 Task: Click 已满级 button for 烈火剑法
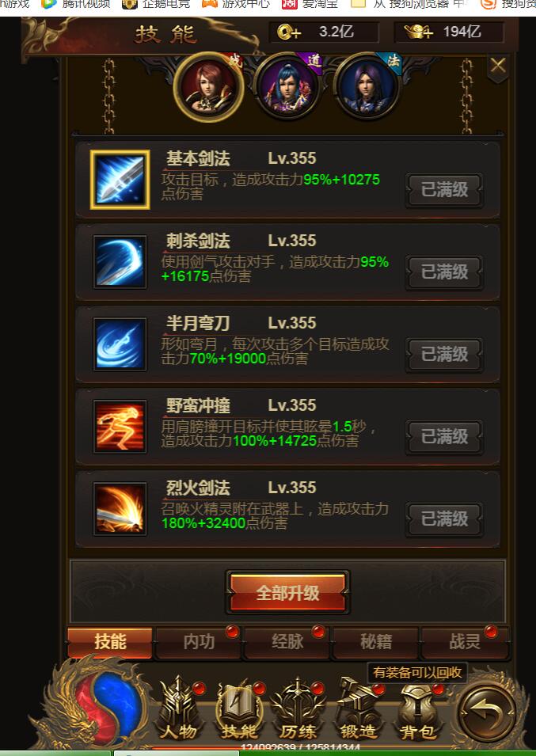(444, 519)
